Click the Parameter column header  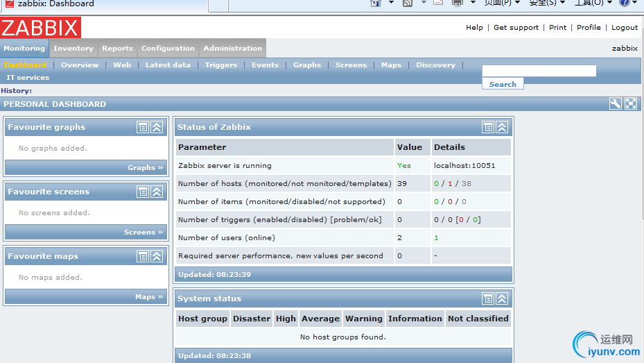click(285, 147)
